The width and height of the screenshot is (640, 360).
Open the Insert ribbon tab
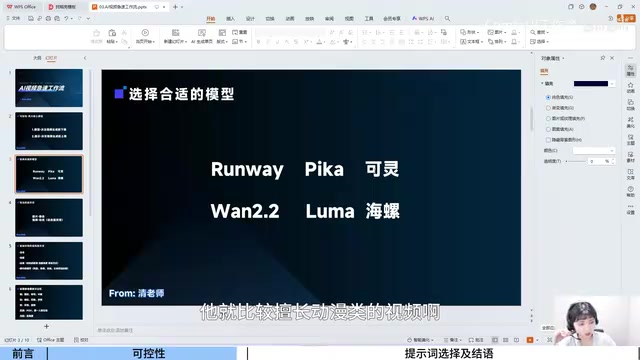click(230, 19)
